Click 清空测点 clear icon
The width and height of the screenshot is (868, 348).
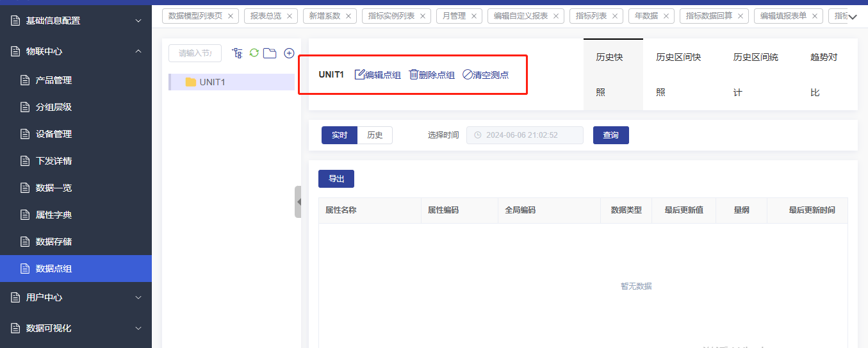pos(468,74)
